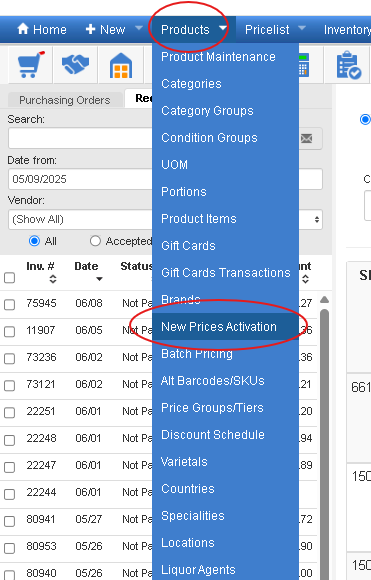The height and width of the screenshot is (580, 371).
Task: Click the envelope email icon
Action: coord(307,139)
